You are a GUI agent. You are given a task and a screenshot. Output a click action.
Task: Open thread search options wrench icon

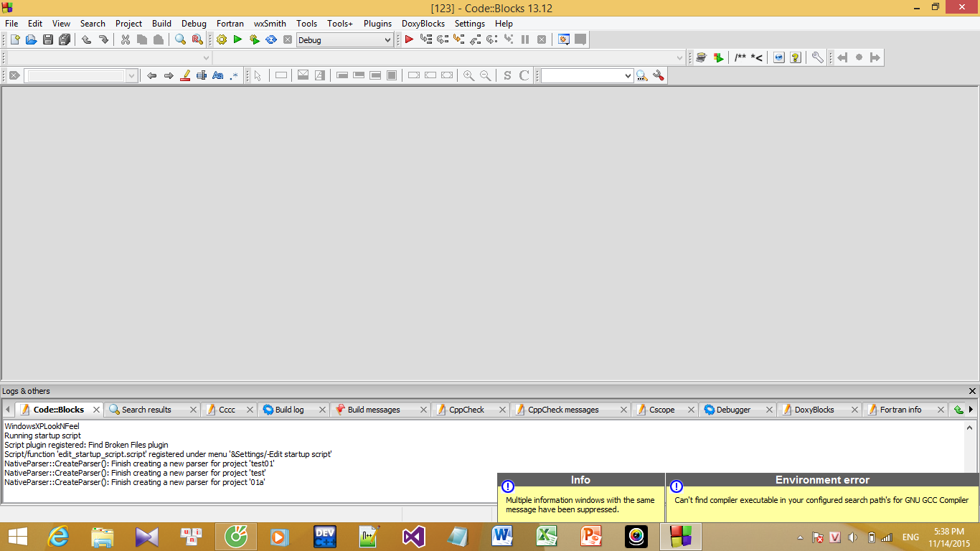point(659,75)
